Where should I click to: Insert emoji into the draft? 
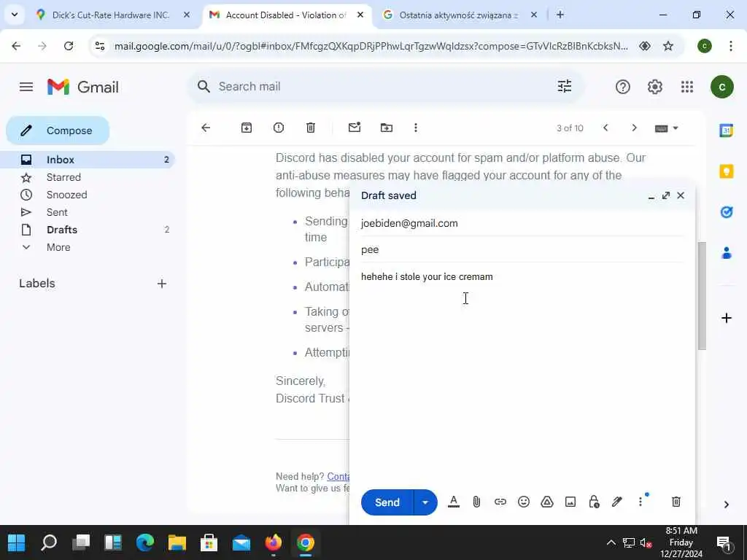coord(524,502)
